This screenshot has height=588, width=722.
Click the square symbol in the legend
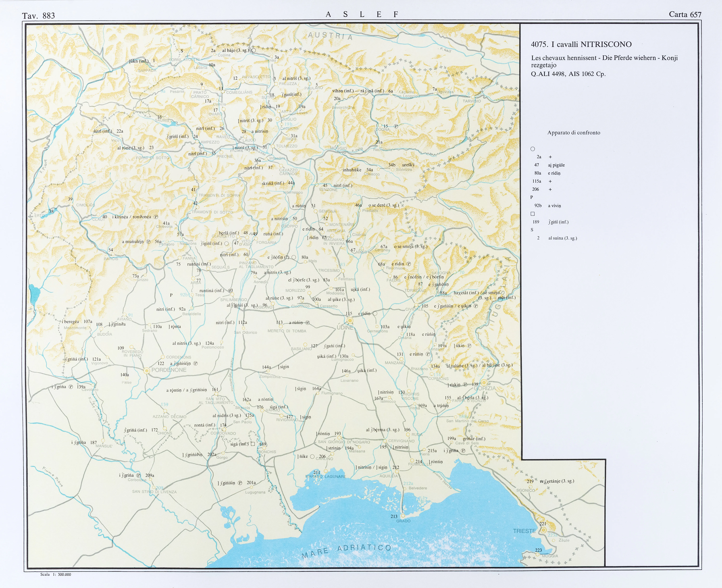[x=533, y=214]
